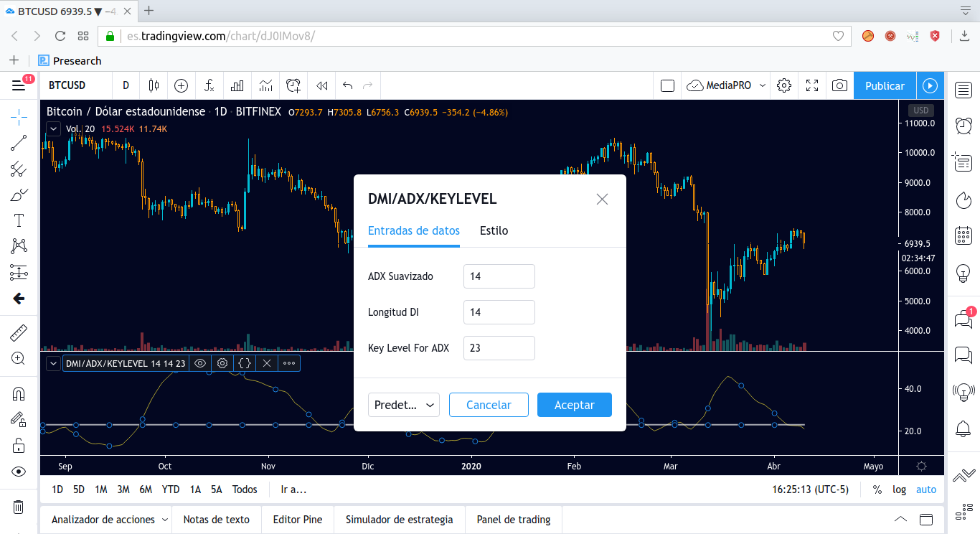Click the Publicar button
This screenshot has height=534, width=980.
coord(884,85)
